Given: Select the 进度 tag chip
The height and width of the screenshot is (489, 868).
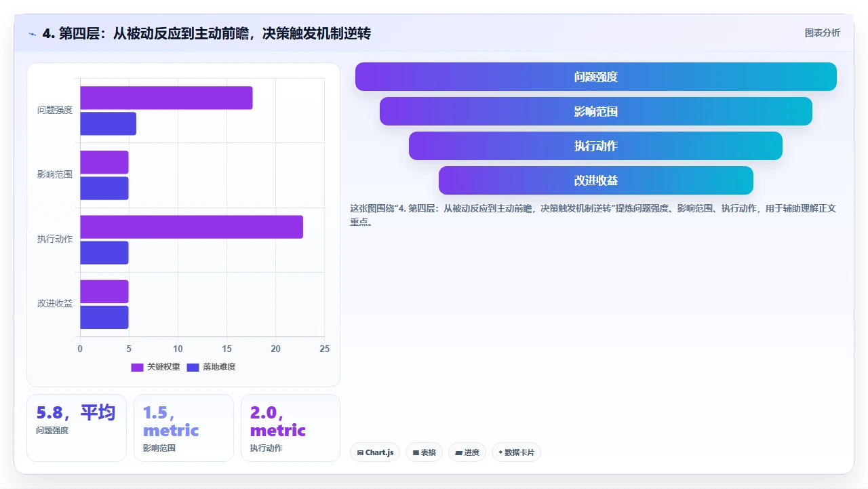Looking at the screenshot, I should click(x=467, y=452).
